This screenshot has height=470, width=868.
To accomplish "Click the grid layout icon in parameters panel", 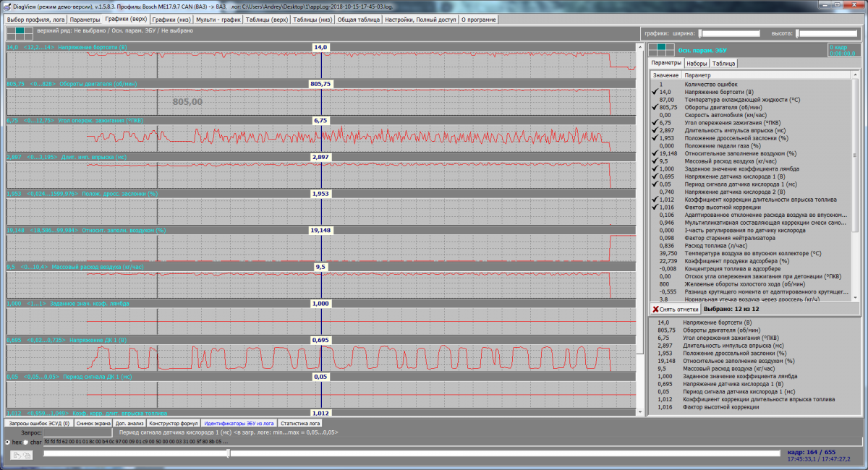I will tap(660, 50).
